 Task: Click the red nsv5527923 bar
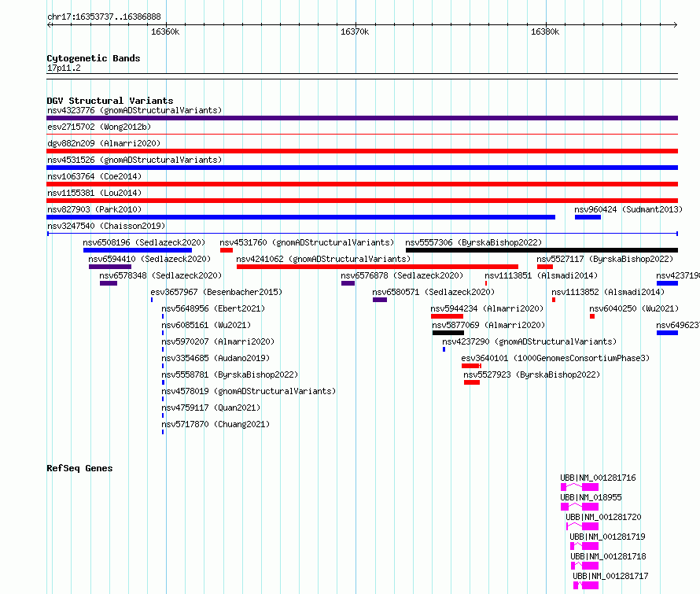coord(472,382)
